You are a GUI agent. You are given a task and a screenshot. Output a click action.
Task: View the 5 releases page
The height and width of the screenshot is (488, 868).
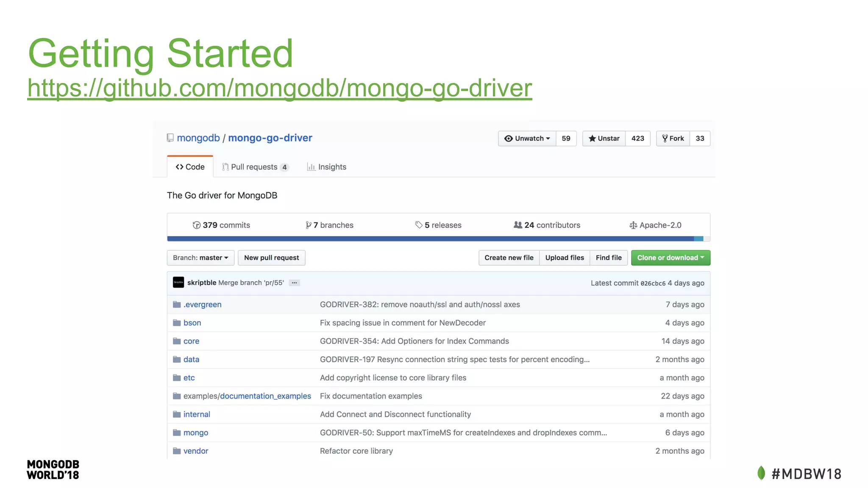pos(438,225)
